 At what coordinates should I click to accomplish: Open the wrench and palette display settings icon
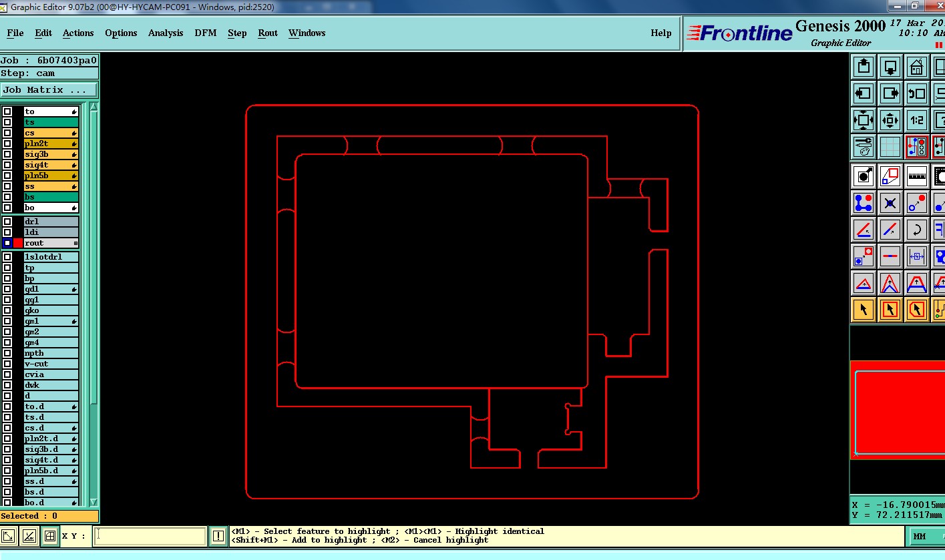[x=864, y=147]
